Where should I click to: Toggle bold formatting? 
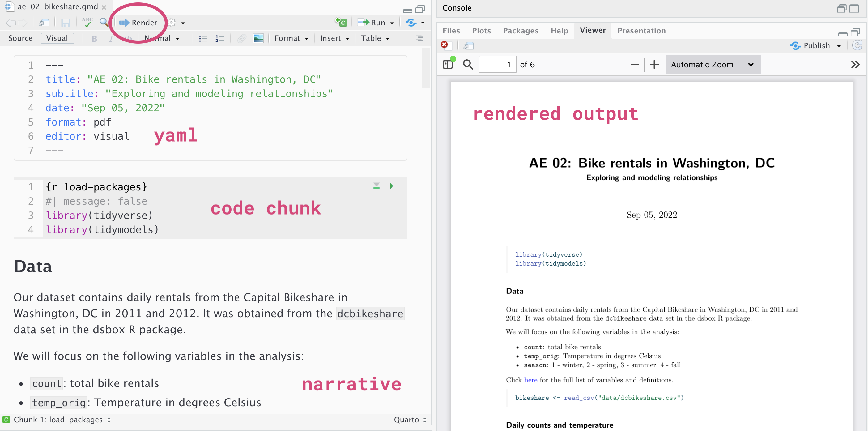(x=94, y=38)
